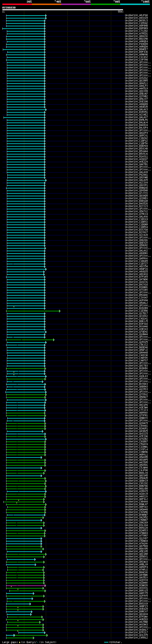The image size is (152, 644).
Task: Select label UniRef100_C7IZ82
Action: (136, 31)
